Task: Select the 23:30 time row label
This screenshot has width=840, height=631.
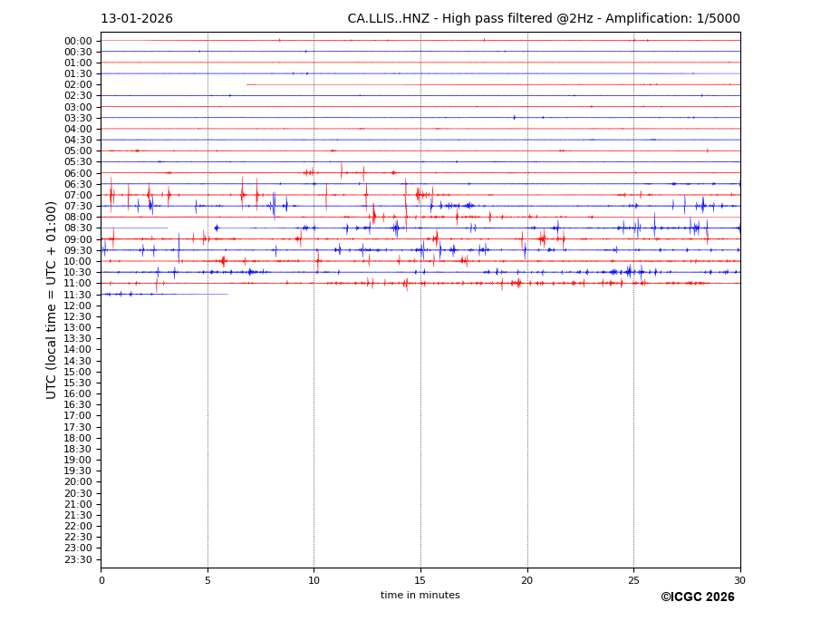Action: point(77,559)
